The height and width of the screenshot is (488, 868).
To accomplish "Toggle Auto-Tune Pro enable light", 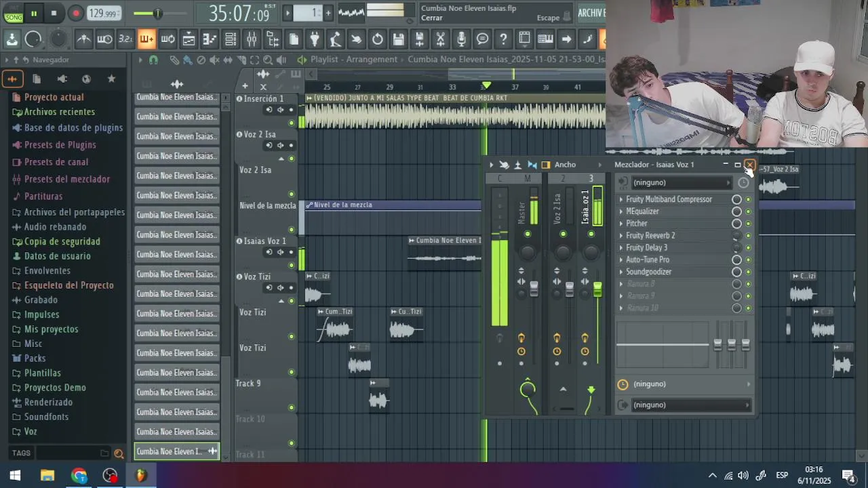I will pyautogui.click(x=749, y=260).
